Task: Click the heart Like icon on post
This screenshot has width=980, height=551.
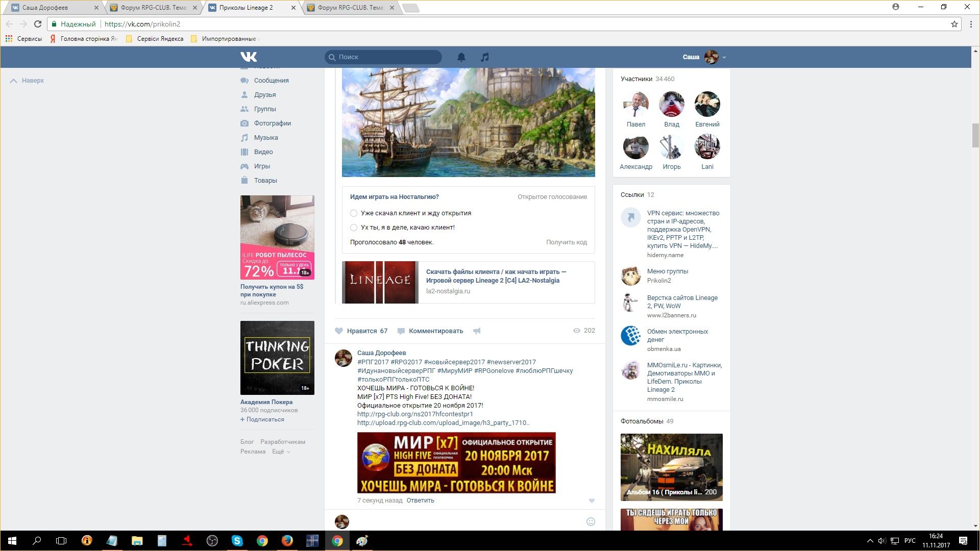Action: (x=339, y=331)
